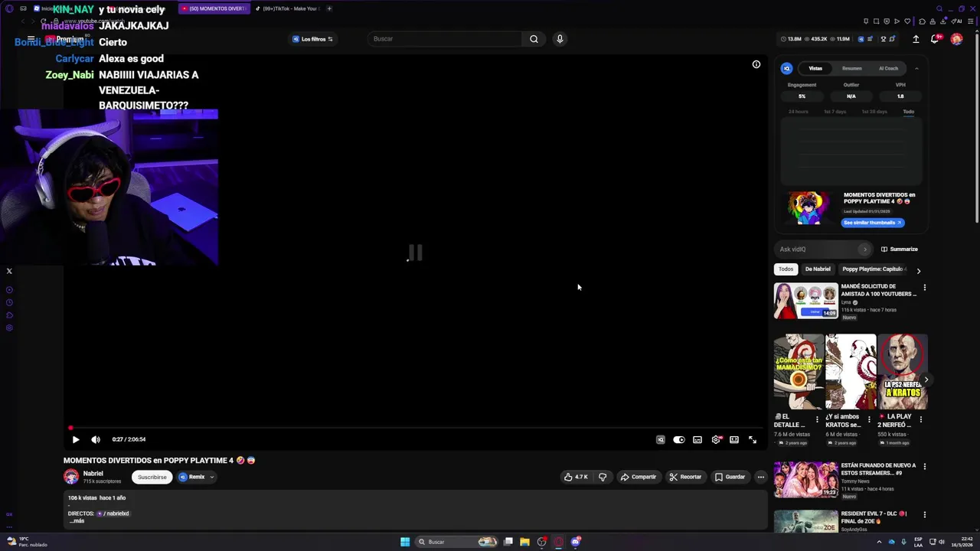Viewport: 980px width, 551px height.
Task: Toggle the autoplay switch
Action: pyautogui.click(x=679, y=439)
